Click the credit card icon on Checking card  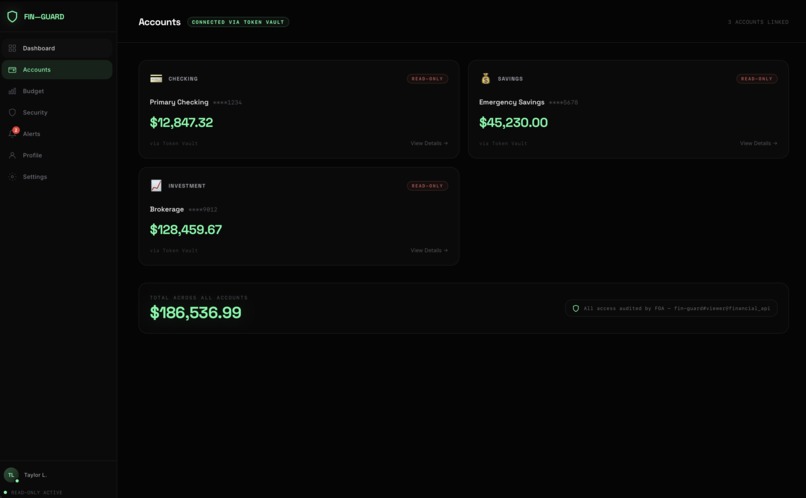pyautogui.click(x=156, y=79)
